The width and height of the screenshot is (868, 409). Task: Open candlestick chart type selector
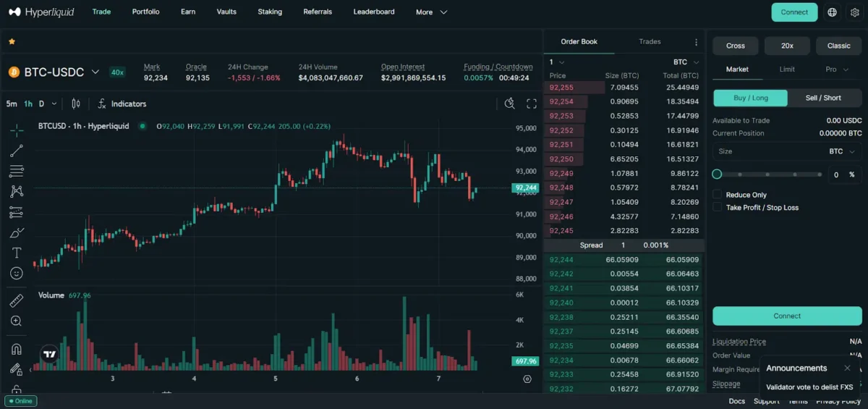pos(75,104)
